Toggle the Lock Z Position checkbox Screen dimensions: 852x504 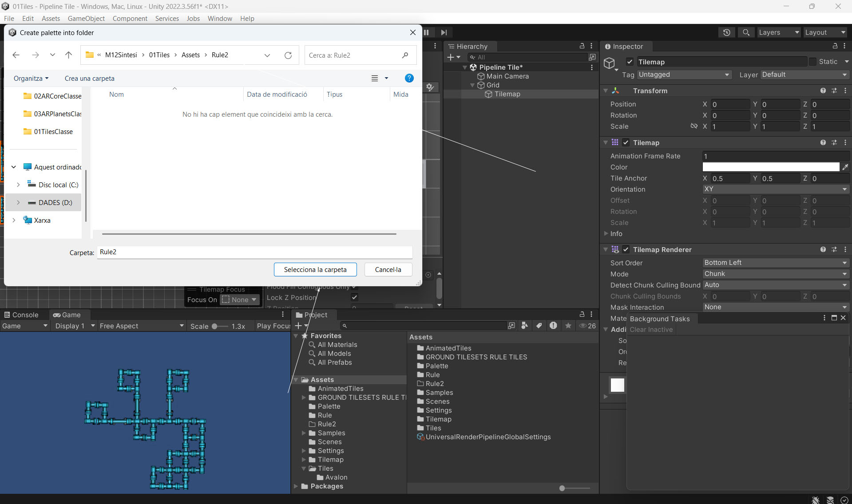(x=354, y=297)
